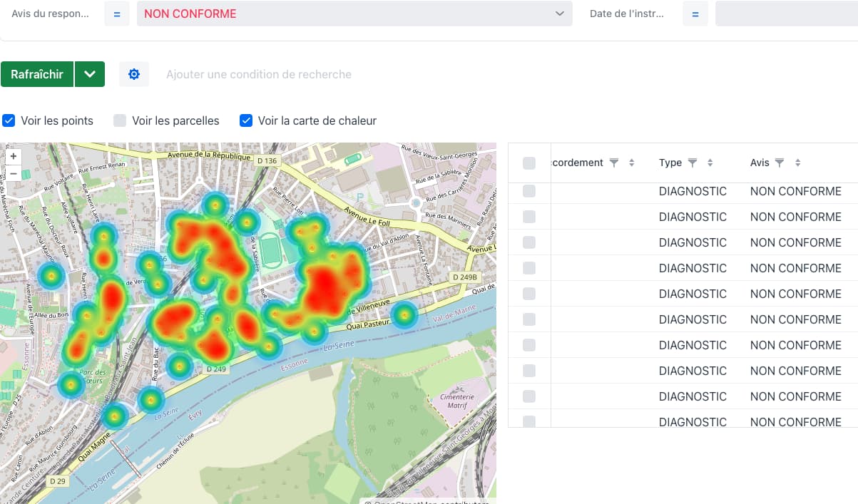858x504 pixels.
Task: Zoom out on the map
Action: pos(14,173)
